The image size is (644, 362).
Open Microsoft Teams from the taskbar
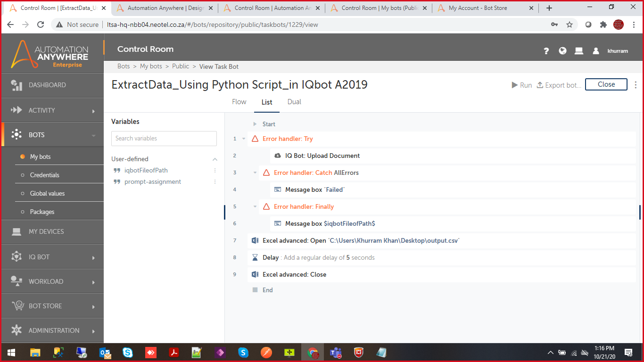click(336, 353)
